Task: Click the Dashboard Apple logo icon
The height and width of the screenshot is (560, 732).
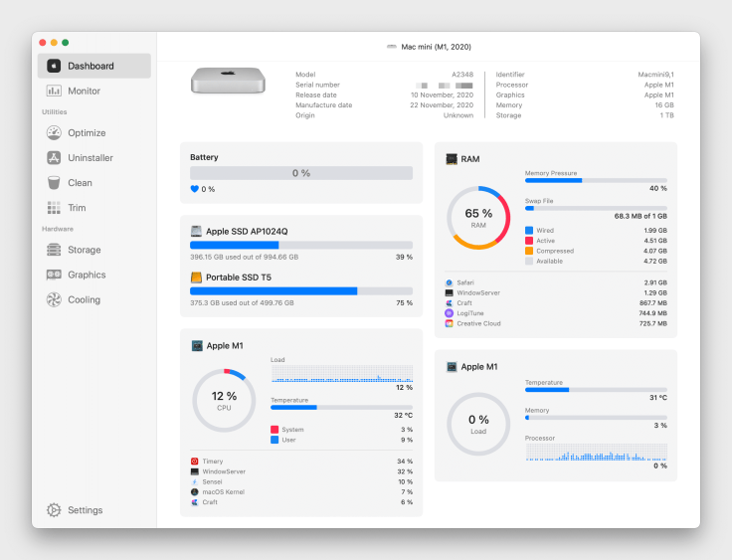Action: pos(54,66)
